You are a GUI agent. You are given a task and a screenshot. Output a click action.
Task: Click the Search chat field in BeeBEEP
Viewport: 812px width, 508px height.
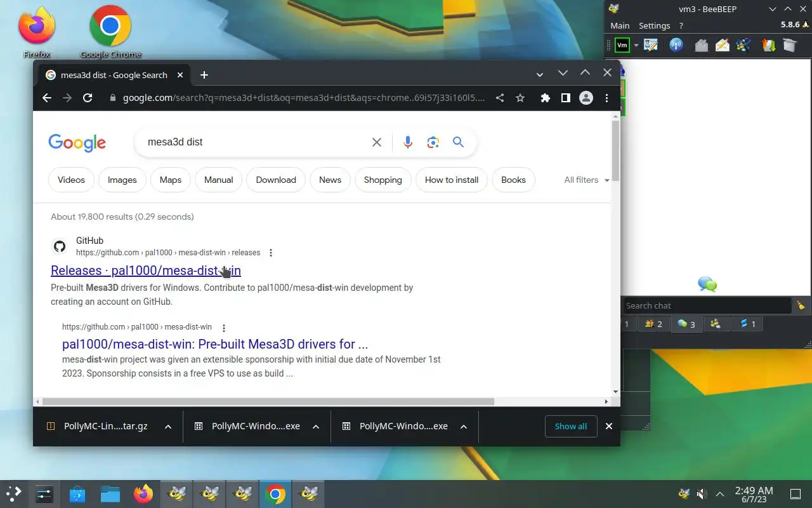point(707,305)
